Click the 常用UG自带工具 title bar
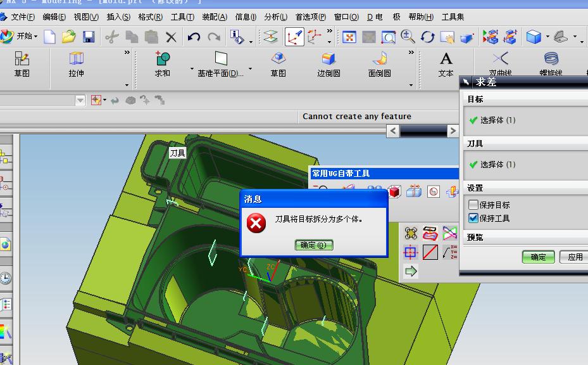This screenshot has height=365, width=588. coord(384,173)
